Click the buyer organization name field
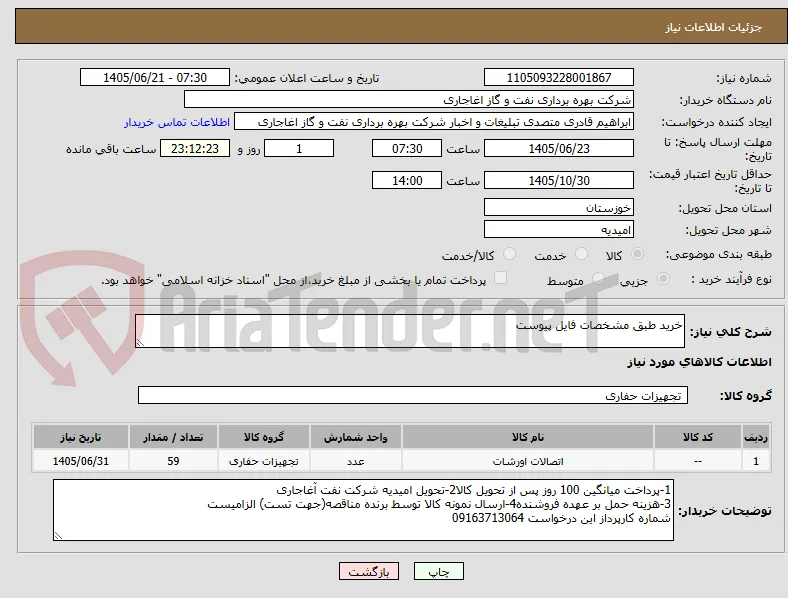Image resolution: width=788 pixels, height=598 pixels. coord(409,99)
